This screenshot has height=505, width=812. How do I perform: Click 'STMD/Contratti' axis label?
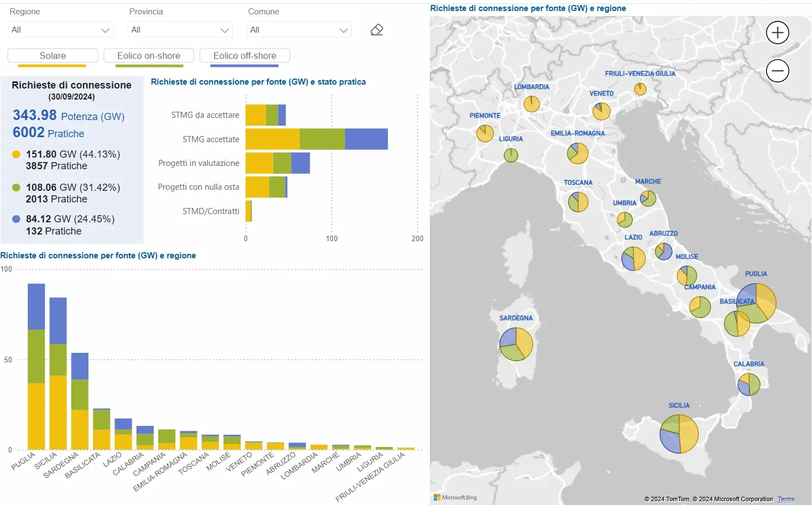pos(211,211)
